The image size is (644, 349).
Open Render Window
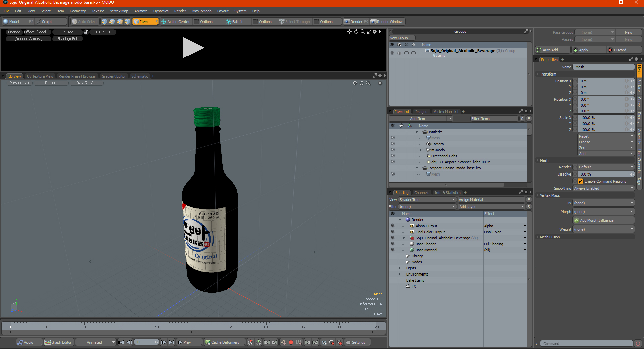click(x=387, y=22)
